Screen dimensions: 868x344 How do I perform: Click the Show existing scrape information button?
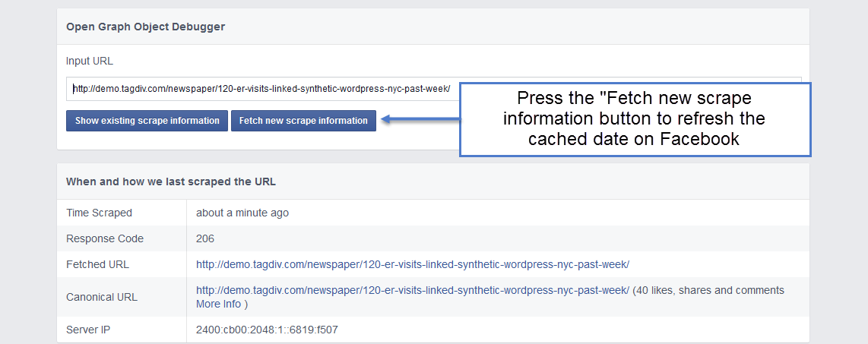[147, 121]
